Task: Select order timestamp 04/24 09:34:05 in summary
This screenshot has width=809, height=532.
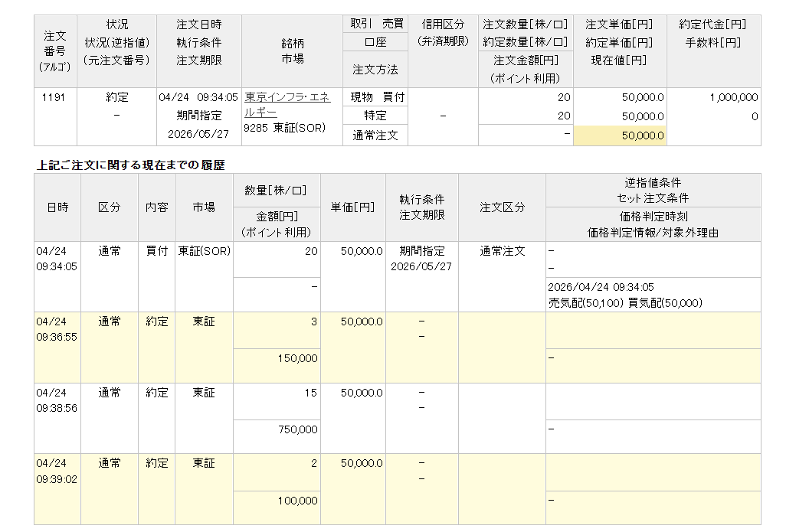Action: [x=198, y=97]
